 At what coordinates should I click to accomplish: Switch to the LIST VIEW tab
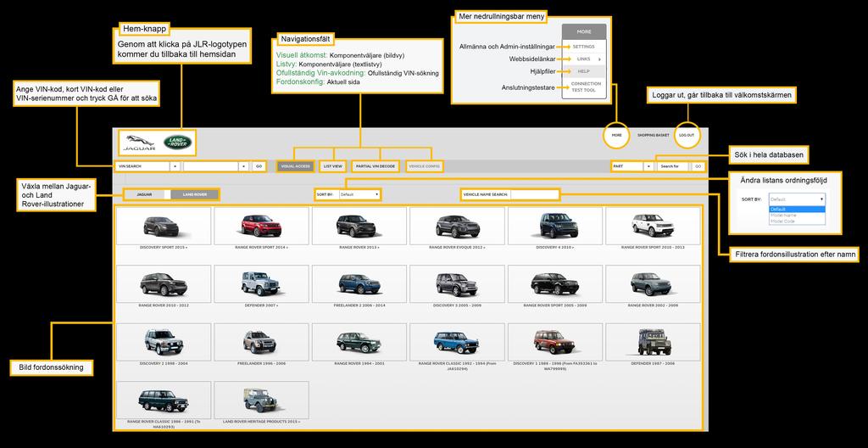[x=333, y=165]
